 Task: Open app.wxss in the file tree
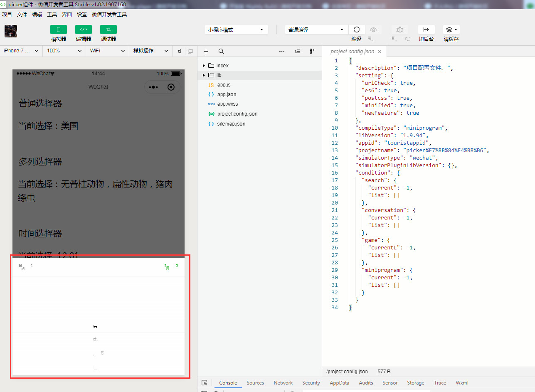[x=227, y=104]
